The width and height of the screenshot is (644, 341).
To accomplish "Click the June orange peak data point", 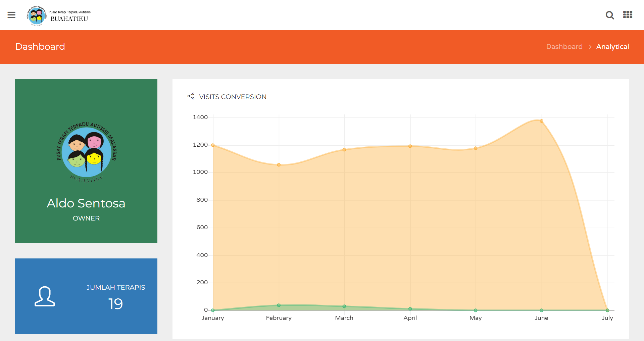I will coord(541,121).
